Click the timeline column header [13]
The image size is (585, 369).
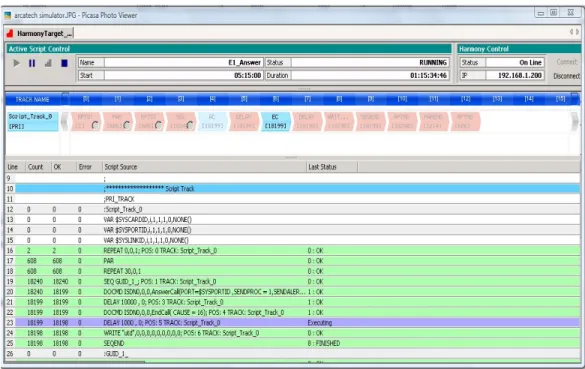(x=497, y=99)
